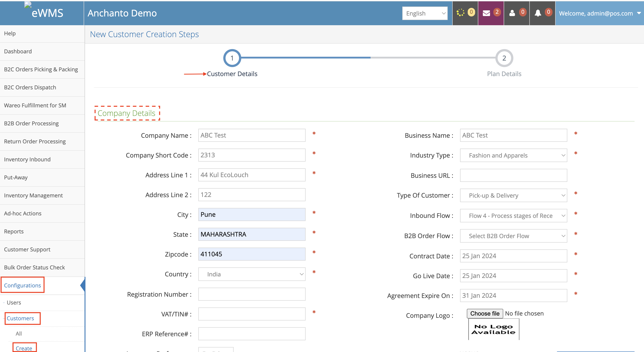644x352 pixels.
Task: Click the Contract Date field
Action: (x=513, y=256)
